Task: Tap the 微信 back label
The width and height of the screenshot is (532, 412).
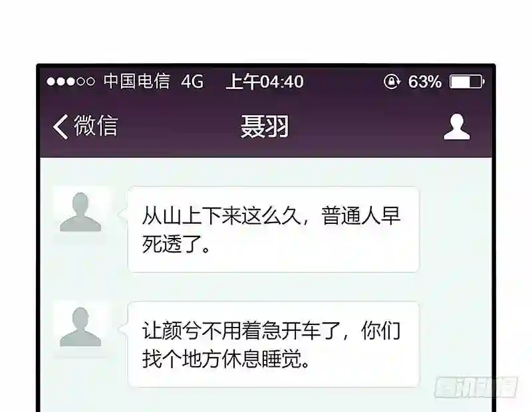Action: pyautogui.click(x=96, y=126)
